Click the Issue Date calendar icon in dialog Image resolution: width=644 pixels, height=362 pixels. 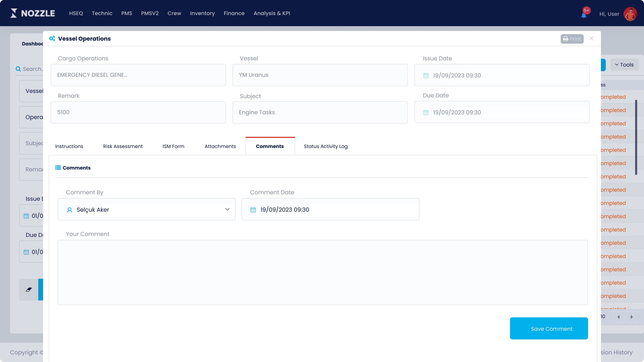click(426, 75)
